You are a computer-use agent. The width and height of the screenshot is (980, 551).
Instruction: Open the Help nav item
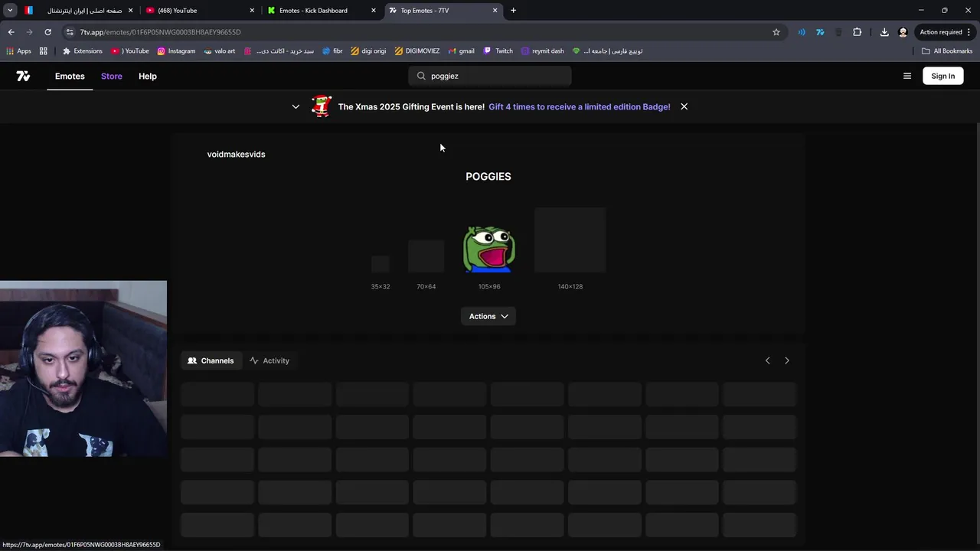[148, 76]
